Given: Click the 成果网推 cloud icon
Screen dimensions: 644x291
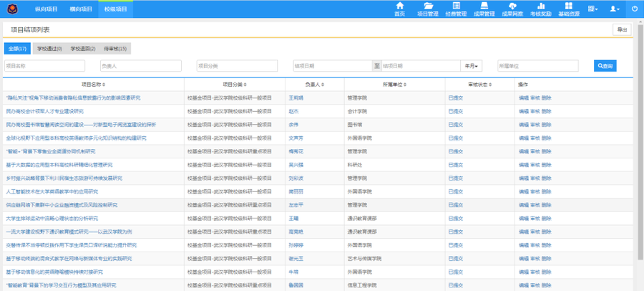Looking at the screenshot, I should point(512,9).
